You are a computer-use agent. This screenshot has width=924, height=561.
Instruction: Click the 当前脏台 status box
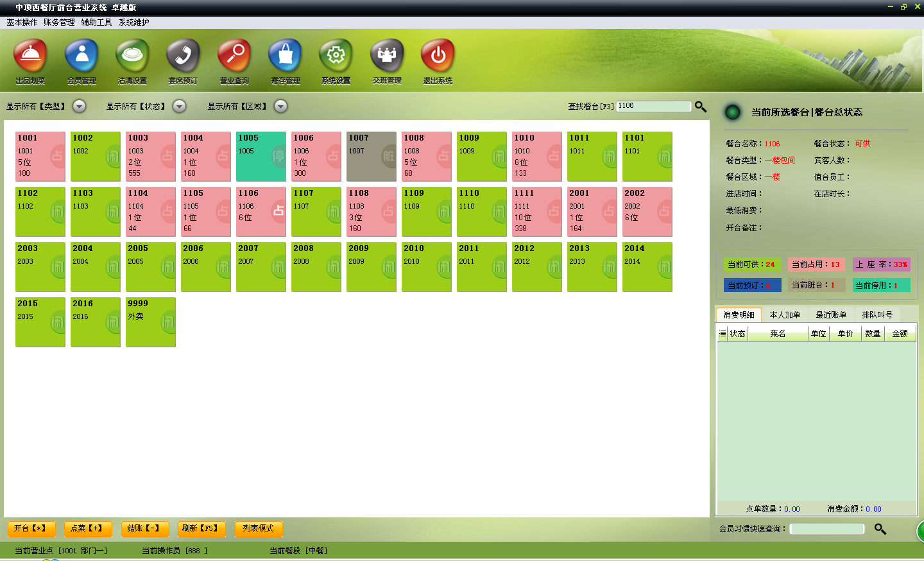pyautogui.click(x=816, y=285)
